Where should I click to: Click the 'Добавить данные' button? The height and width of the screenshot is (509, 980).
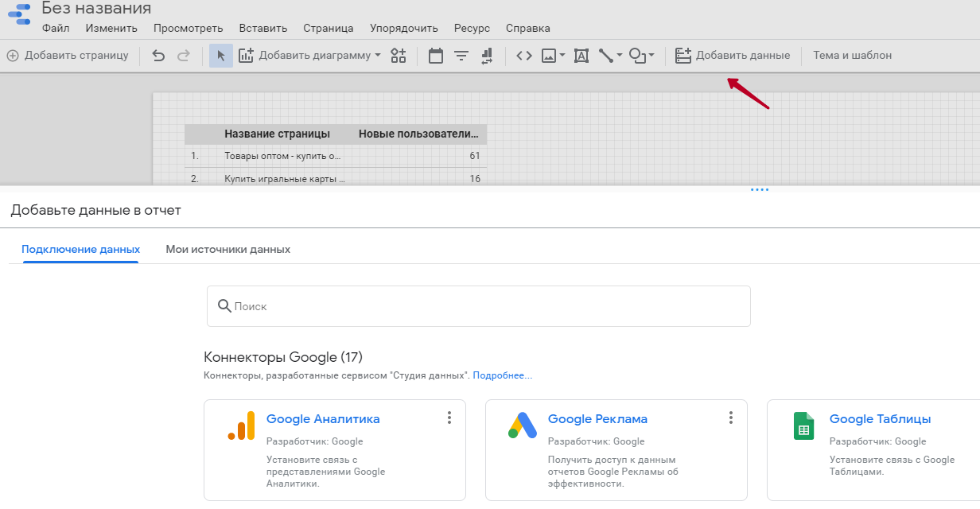point(733,56)
